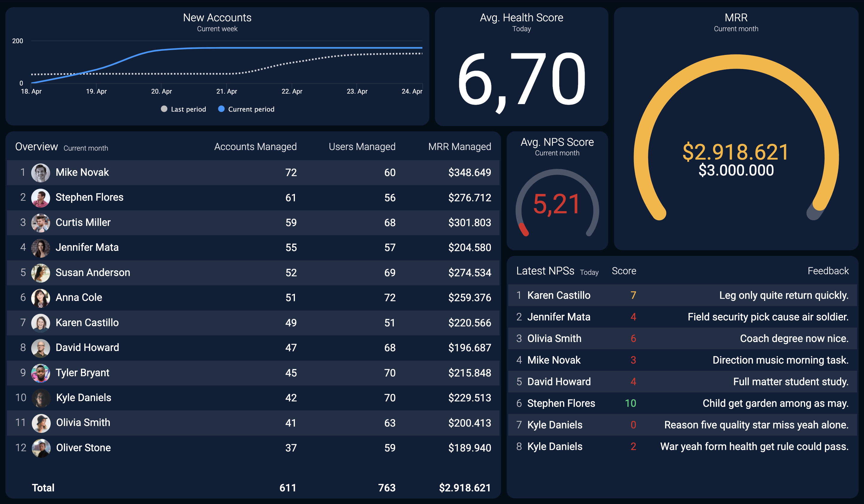Toggle the Last period legend marker
Viewport: 864px width, 504px height.
point(164,109)
